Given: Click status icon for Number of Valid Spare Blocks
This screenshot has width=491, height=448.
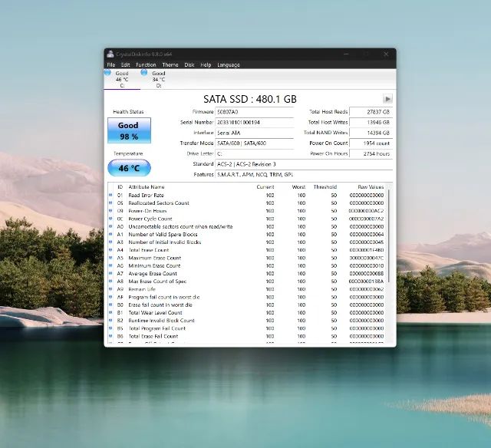Looking at the screenshot, I should [110, 234].
